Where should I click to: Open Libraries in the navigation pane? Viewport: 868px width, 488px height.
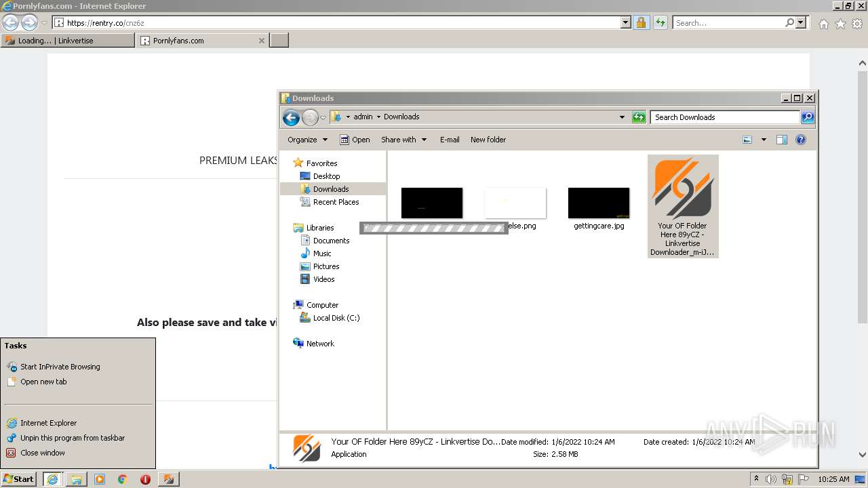pos(319,228)
